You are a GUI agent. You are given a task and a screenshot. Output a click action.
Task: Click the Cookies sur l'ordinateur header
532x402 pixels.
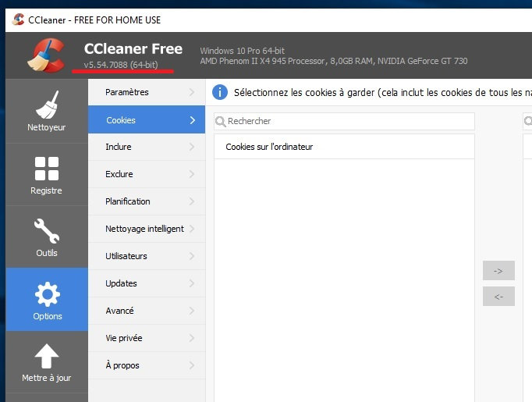point(344,147)
